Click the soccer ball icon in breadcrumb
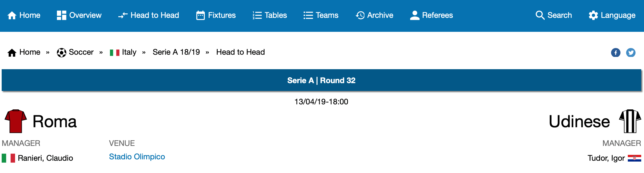This screenshot has height=173, width=644. 61,52
